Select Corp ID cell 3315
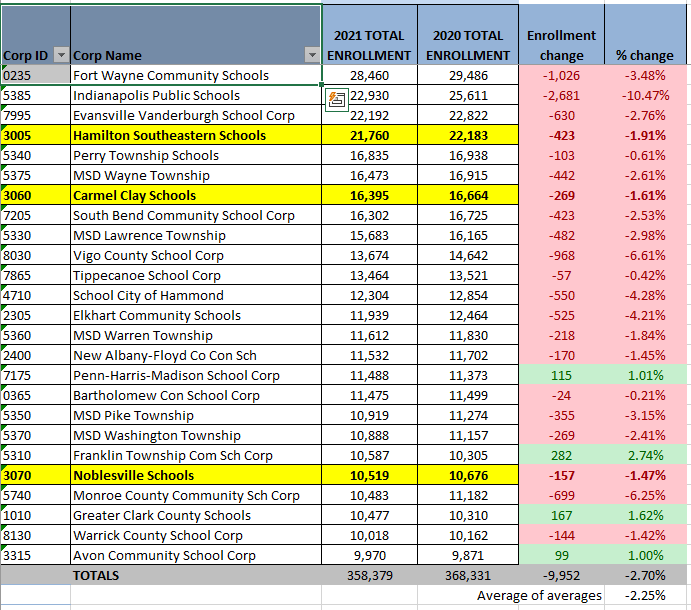 (x=35, y=555)
